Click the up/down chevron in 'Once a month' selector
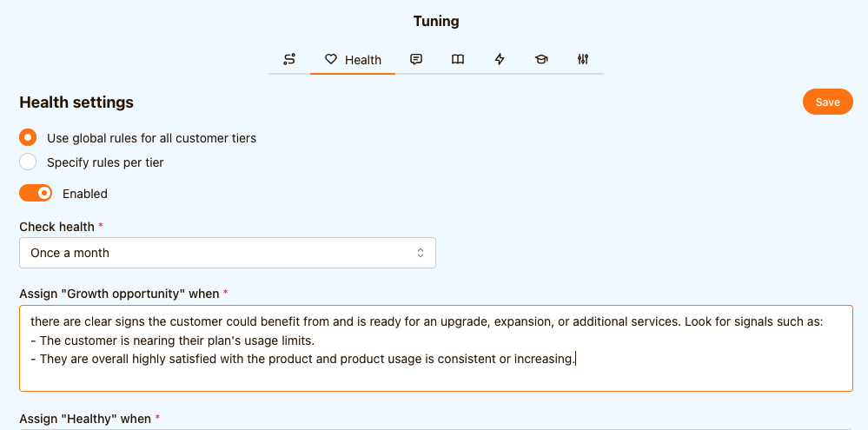 421,253
